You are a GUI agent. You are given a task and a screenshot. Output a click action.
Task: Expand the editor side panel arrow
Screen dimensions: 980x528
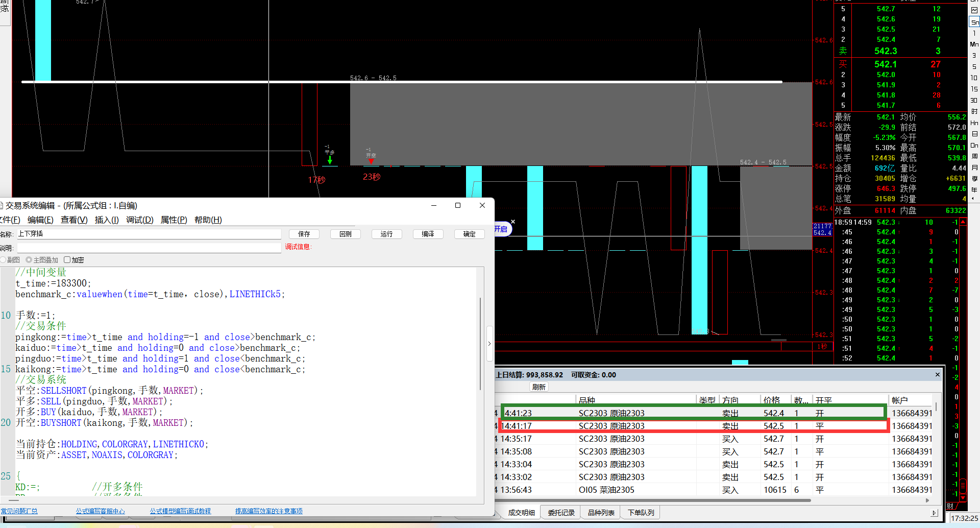coord(489,344)
